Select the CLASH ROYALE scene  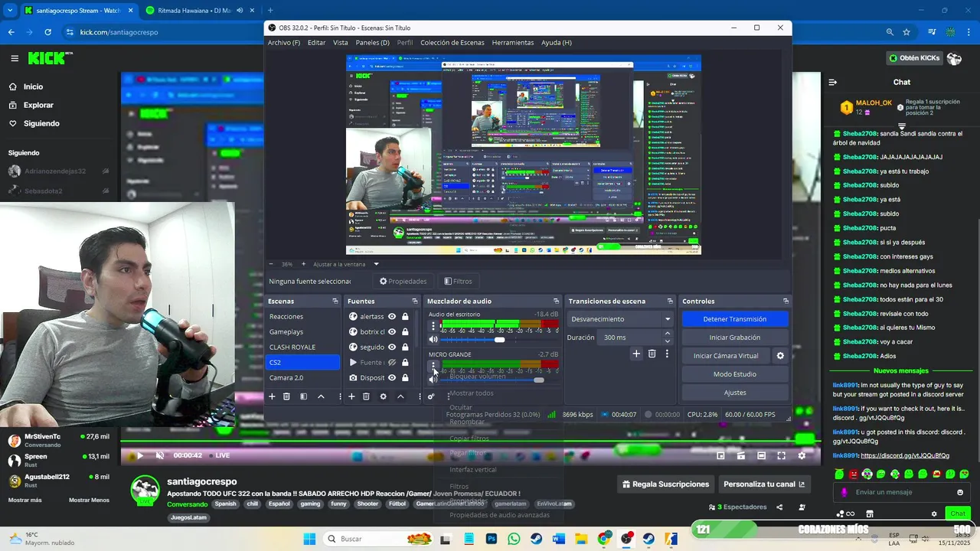(x=303, y=347)
